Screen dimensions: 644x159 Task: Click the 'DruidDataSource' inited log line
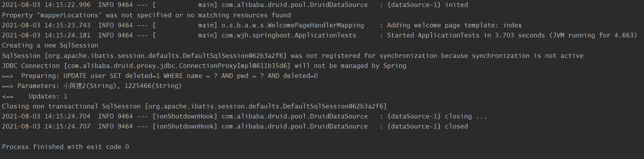pyautogui.click(x=235, y=5)
